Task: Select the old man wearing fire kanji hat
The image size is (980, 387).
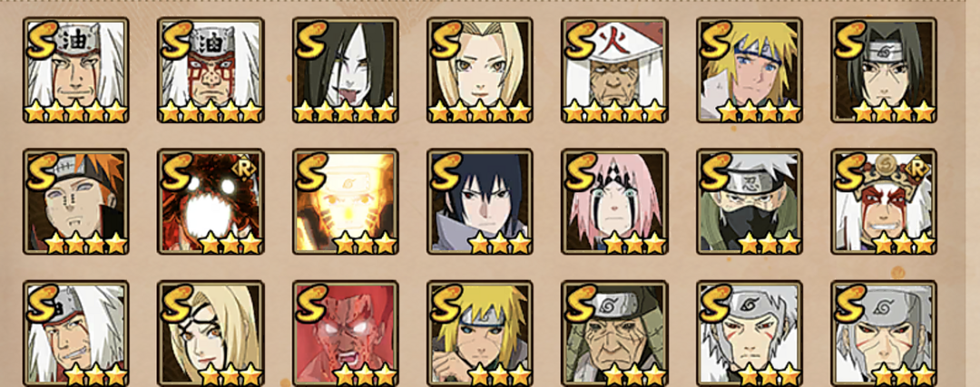Action: [x=614, y=70]
